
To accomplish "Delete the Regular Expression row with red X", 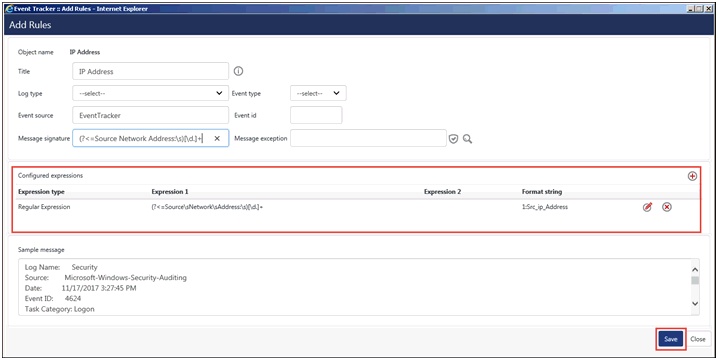I will coord(667,207).
